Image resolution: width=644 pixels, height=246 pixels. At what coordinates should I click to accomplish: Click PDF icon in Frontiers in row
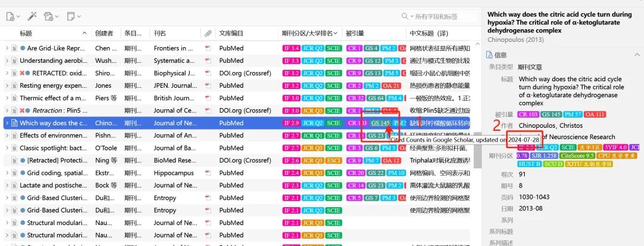(x=208, y=48)
